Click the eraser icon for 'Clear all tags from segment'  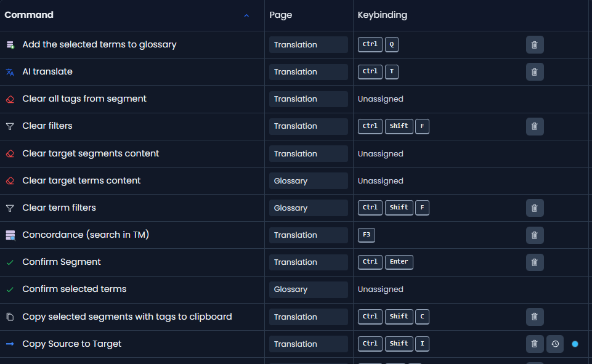[10, 99]
